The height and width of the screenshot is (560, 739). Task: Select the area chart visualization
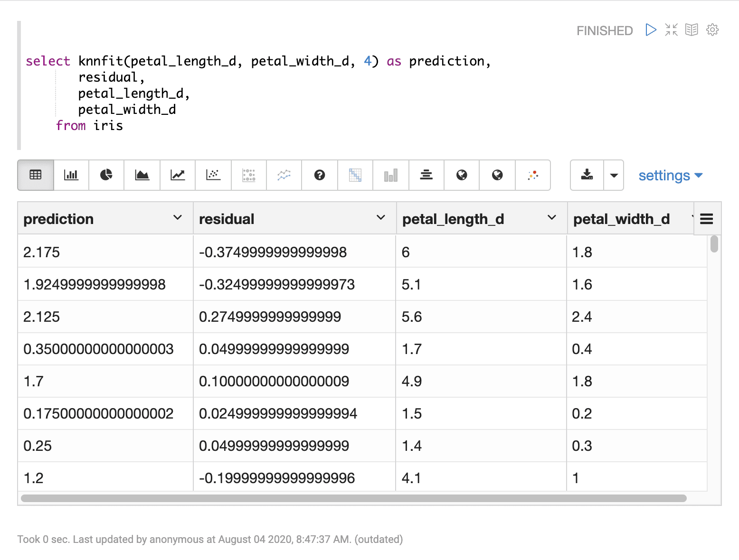pyautogui.click(x=142, y=175)
